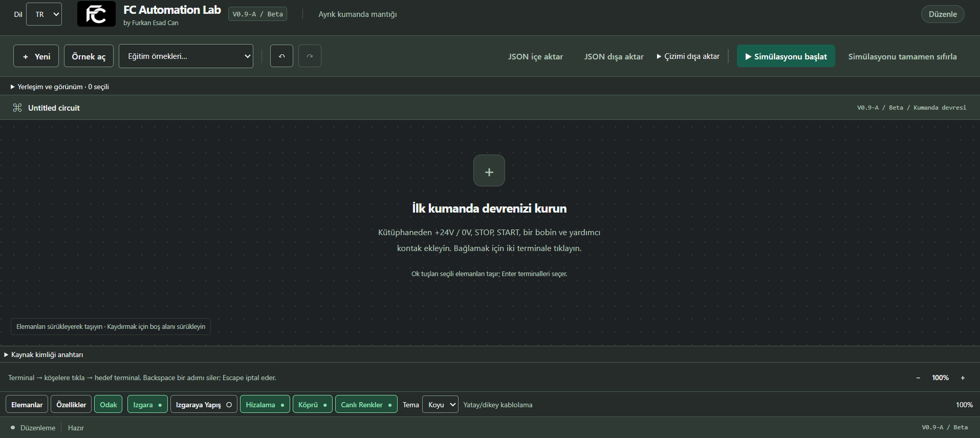Expand Yerleşim ve görünüm section
The width and height of the screenshot is (980, 438).
coord(60,87)
